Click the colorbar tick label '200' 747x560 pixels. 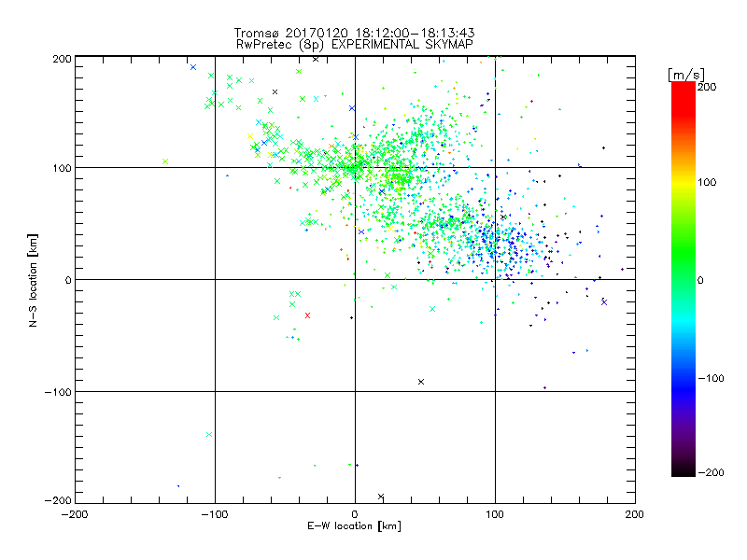point(708,87)
